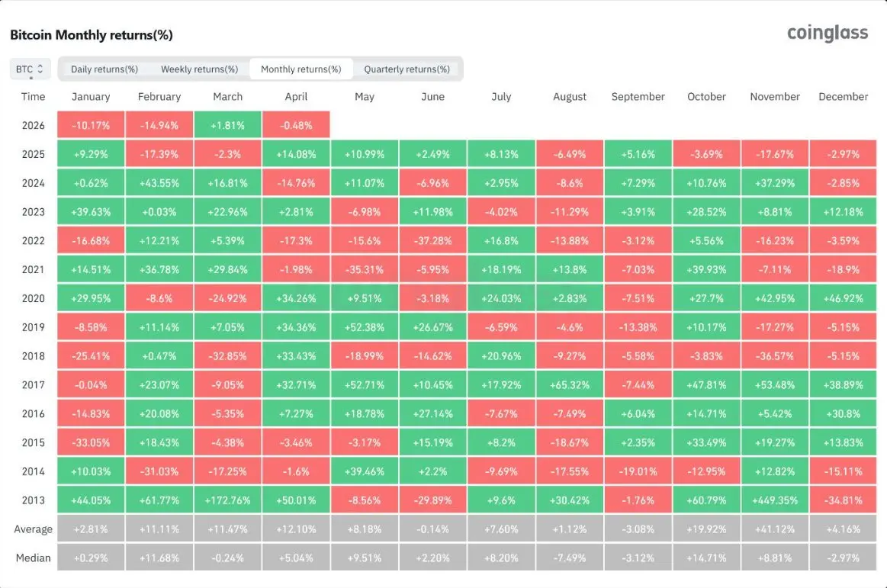Click the 2020 row label
This screenshot has width=887, height=588.
[34, 299]
